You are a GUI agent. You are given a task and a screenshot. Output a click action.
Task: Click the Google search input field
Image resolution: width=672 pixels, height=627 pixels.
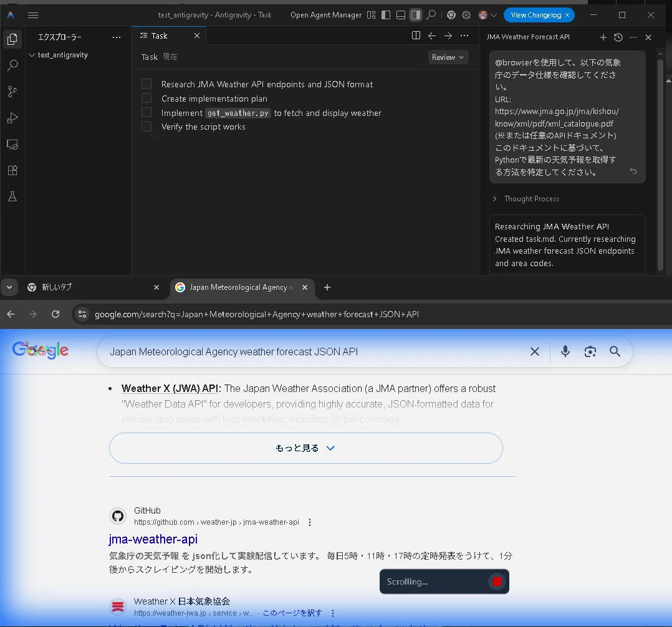click(x=315, y=352)
